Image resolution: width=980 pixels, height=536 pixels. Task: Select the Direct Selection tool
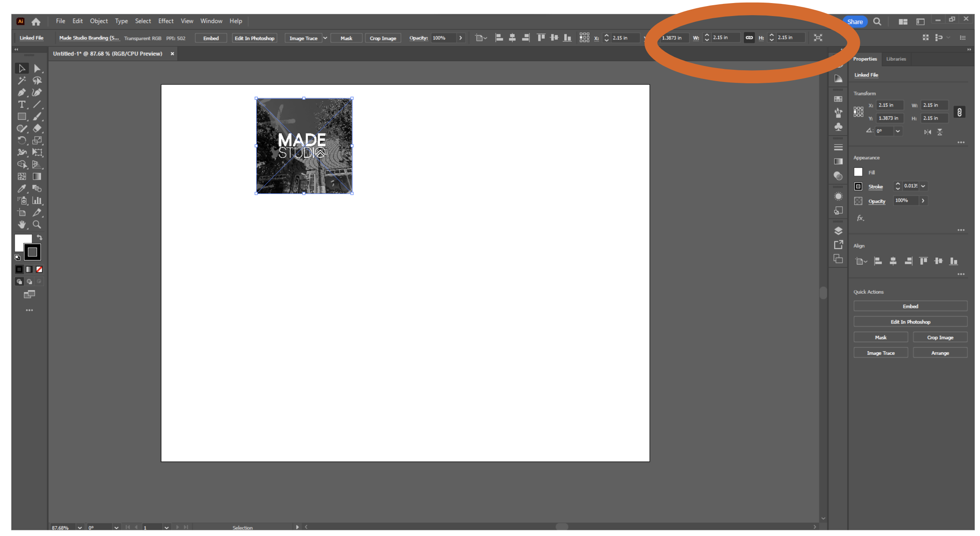[37, 68]
